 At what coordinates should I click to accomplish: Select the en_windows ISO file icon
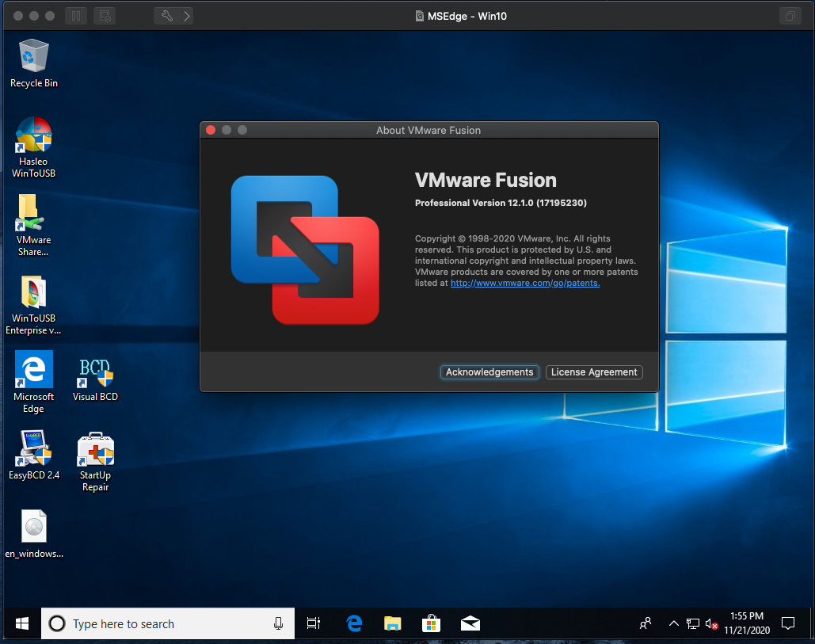(34, 534)
